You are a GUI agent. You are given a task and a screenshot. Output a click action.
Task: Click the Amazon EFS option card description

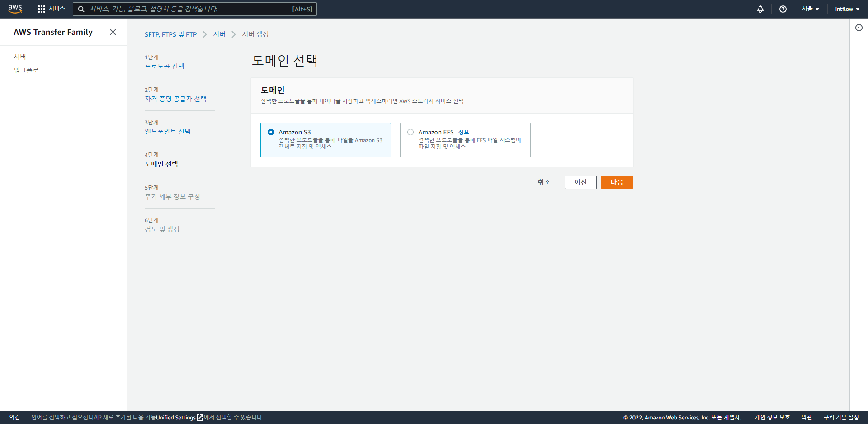click(x=470, y=143)
